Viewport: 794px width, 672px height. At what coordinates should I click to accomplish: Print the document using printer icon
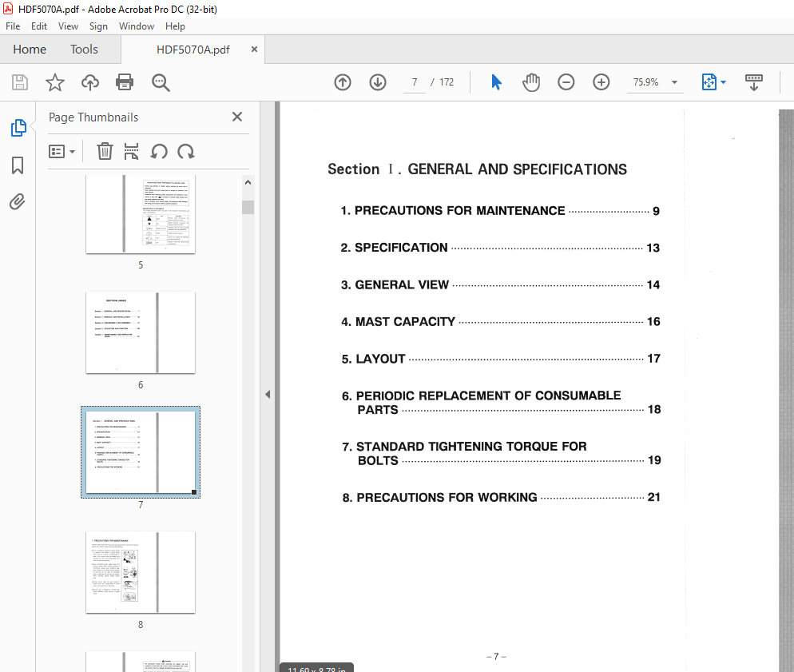[x=125, y=82]
